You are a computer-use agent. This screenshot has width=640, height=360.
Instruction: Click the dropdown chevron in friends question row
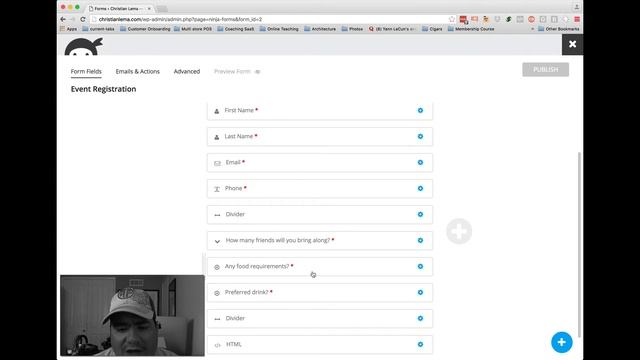tap(217, 241)
